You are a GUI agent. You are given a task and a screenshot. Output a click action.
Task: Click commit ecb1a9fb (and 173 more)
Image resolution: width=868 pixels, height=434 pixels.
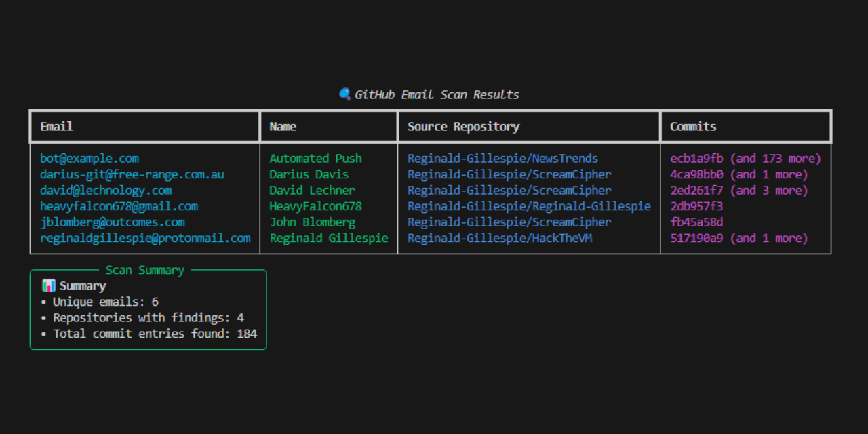(x=746, y=158)
